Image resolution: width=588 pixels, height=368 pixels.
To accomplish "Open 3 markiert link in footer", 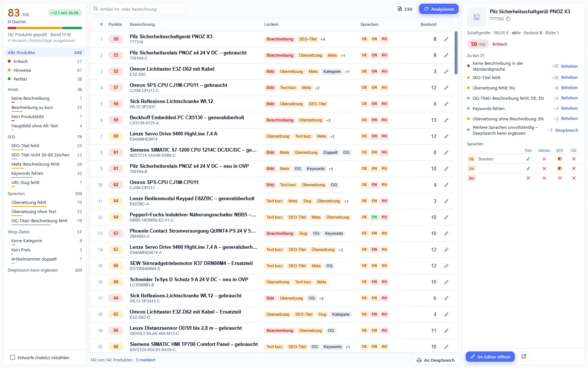I will click(x=146, y=360).
